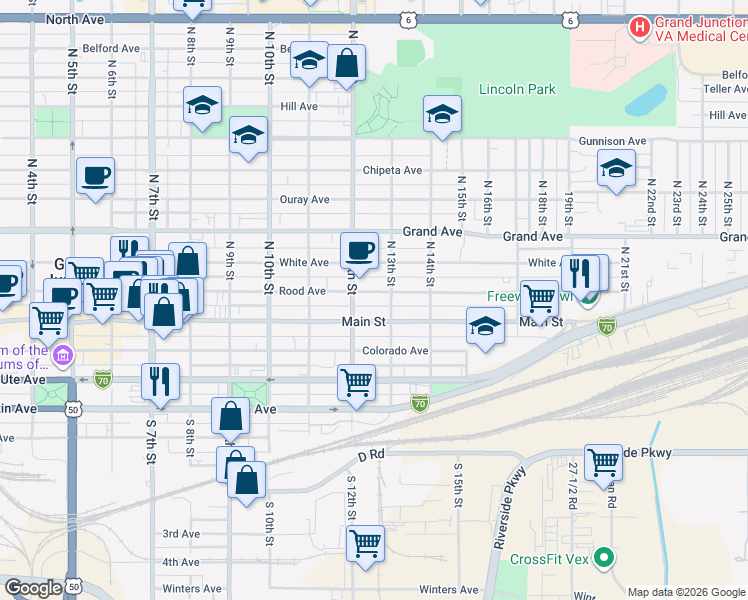Image resolution: width=748 pixels, height=600 pixels.
Task: Click the Ouray Ave street label
Action: (x=304, y=199)
